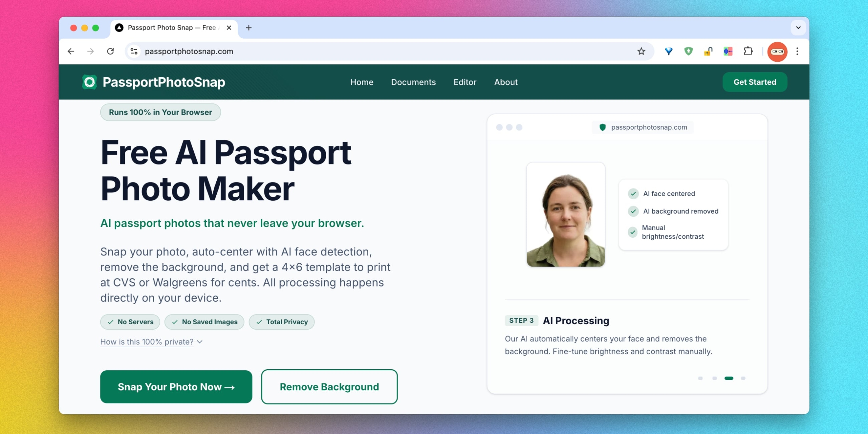Select the fourth carousel dot indicator
The width and height of the screenshot is (868, 434).
point(744,378)
